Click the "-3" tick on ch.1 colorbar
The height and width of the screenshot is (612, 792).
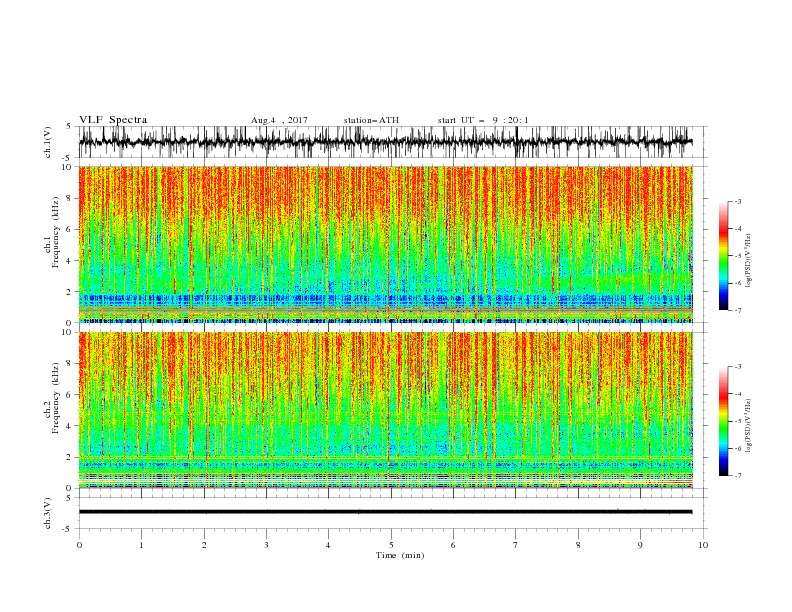pyautogui.click(x=737, y=201)
